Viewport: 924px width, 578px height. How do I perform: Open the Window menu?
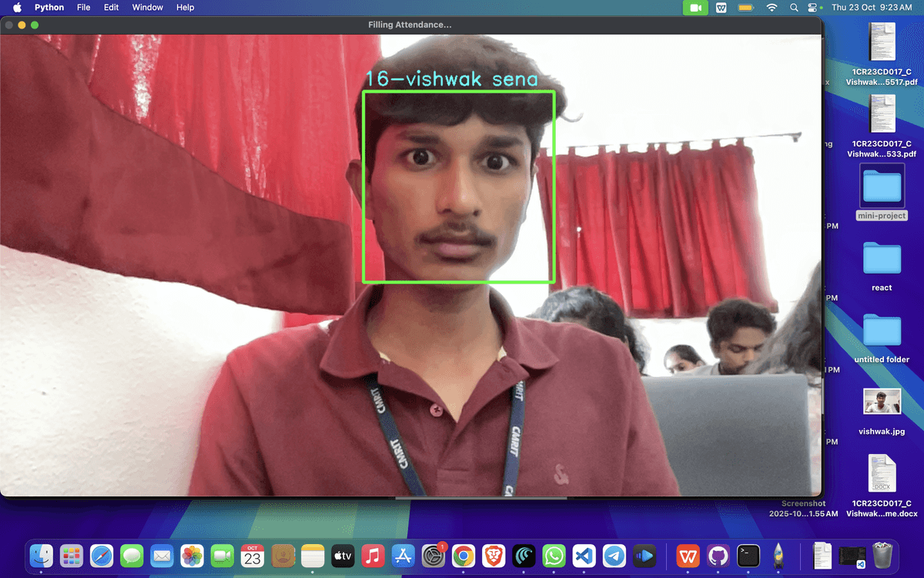147,8
